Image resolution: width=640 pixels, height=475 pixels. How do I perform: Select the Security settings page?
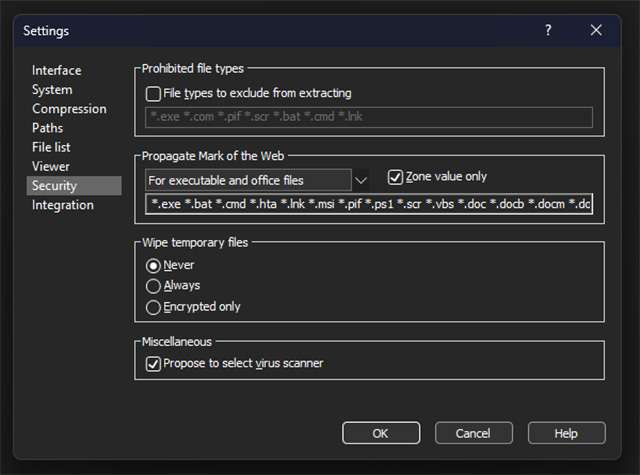tap(54, 186)
